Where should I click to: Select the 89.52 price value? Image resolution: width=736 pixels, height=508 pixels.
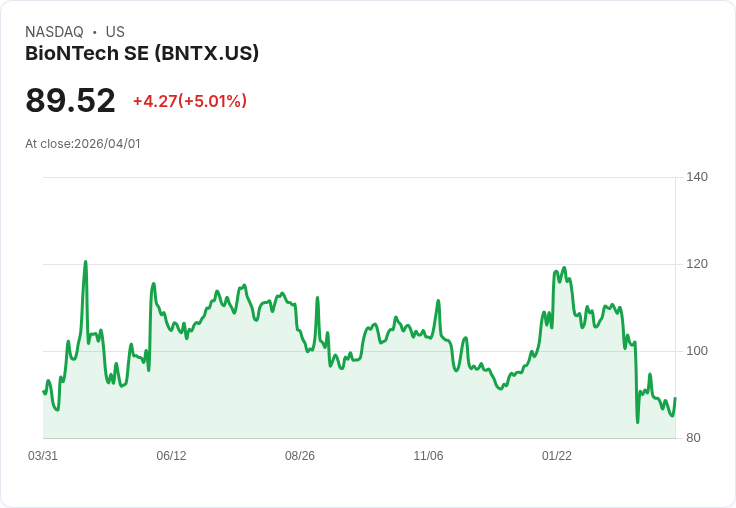70,100
